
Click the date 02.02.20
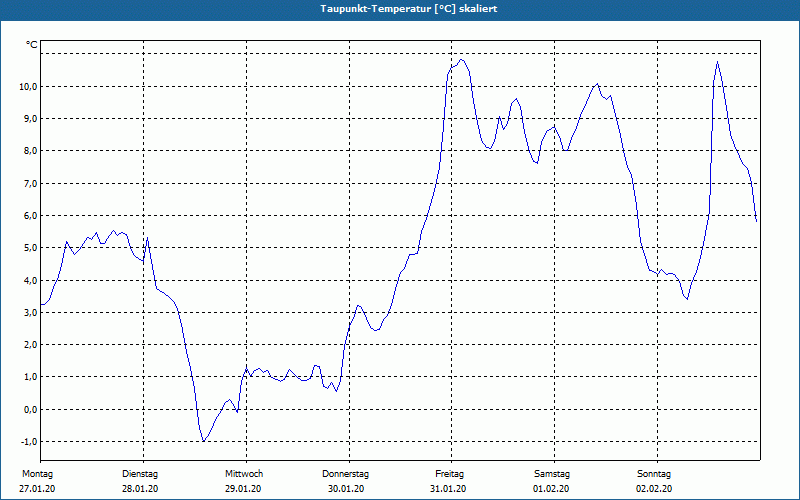pos(654,489)
